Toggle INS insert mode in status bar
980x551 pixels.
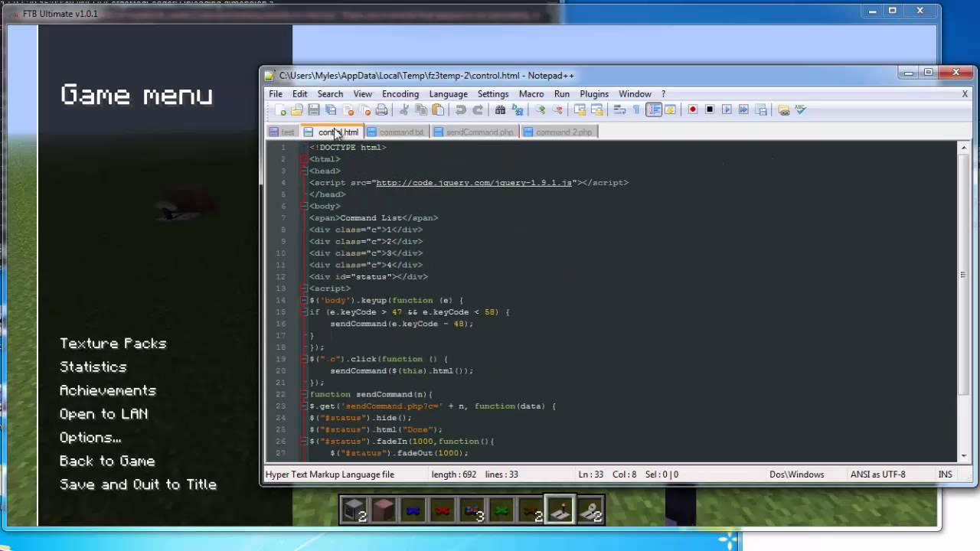click(x=945, y=474)
